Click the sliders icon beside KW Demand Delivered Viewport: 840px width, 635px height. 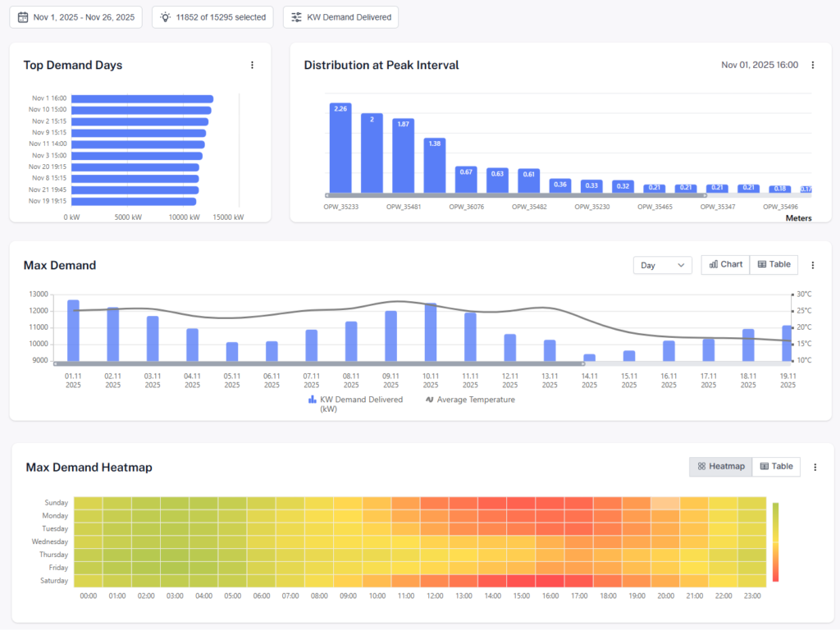click(296, 17)
